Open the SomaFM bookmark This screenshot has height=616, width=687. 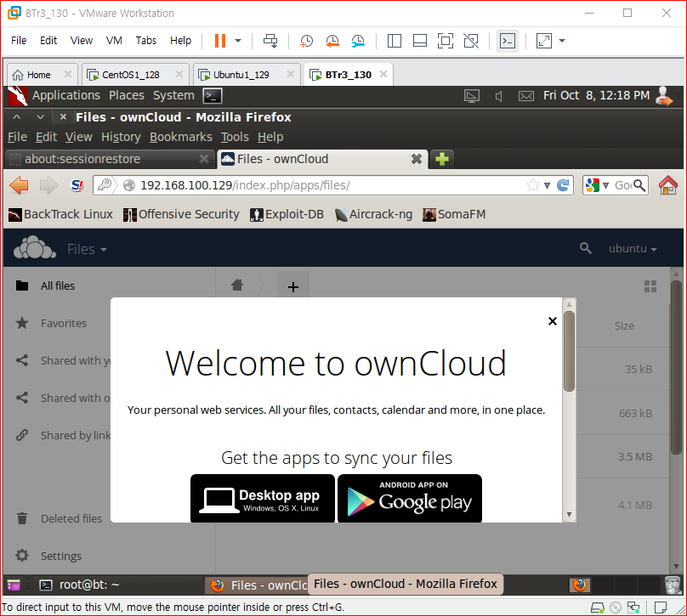pos(454,214)
